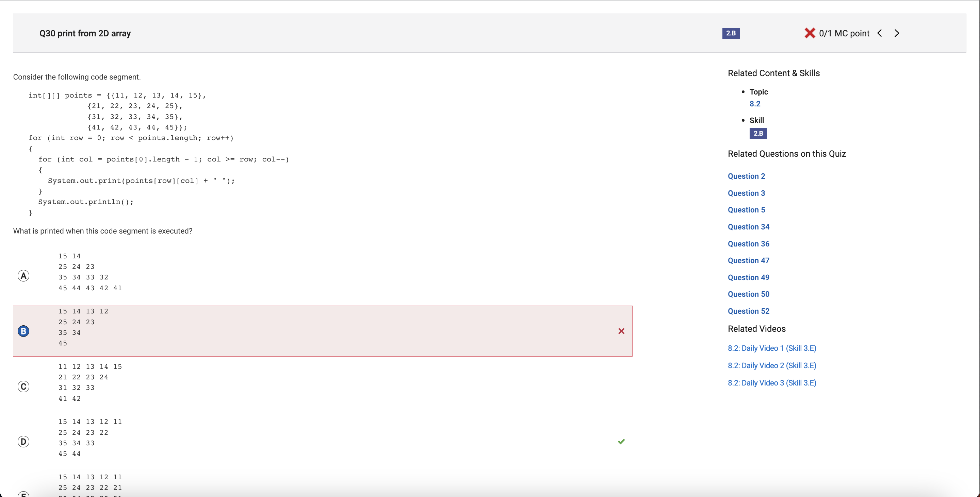Click the 'for (int row = 0' code line
The image size is (980, 497).
click(131, 138)
